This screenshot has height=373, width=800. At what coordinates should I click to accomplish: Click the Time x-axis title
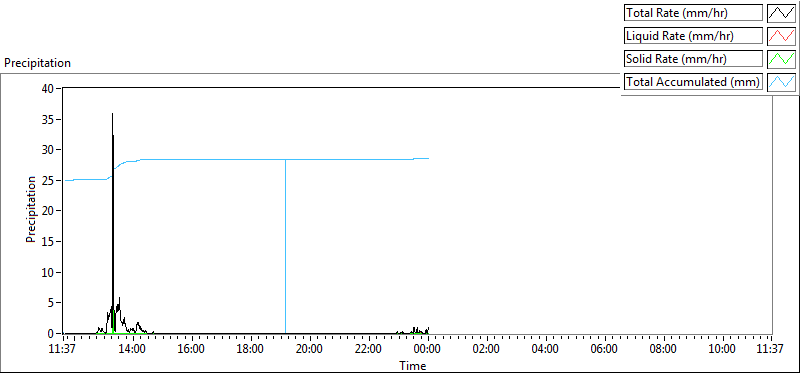pos(413,365)
